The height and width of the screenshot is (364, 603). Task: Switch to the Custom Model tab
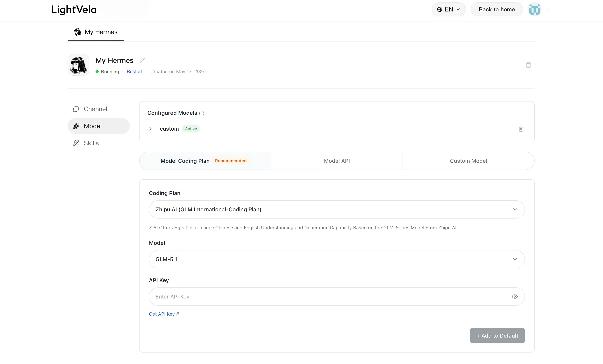point(468,161)
